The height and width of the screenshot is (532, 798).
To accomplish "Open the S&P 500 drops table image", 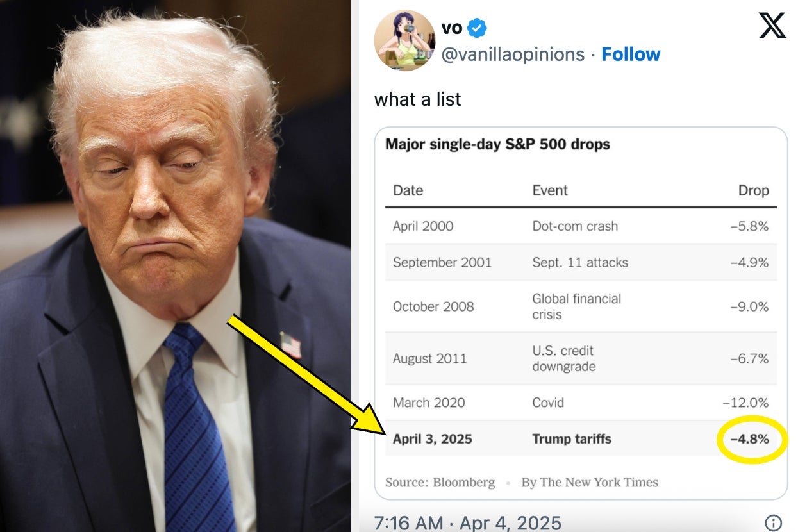I will click(581, 313).
